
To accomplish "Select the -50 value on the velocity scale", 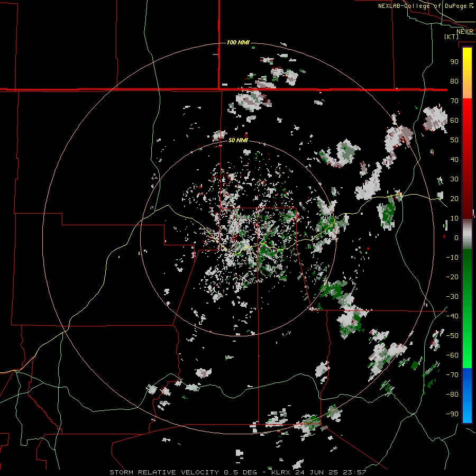I will [x=452, y=336].
